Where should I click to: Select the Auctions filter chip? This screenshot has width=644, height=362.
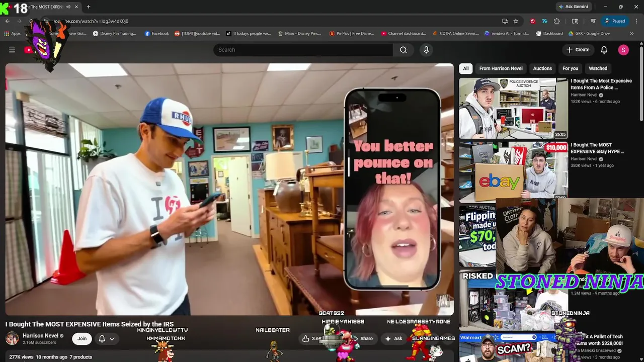tap(542, 68)
